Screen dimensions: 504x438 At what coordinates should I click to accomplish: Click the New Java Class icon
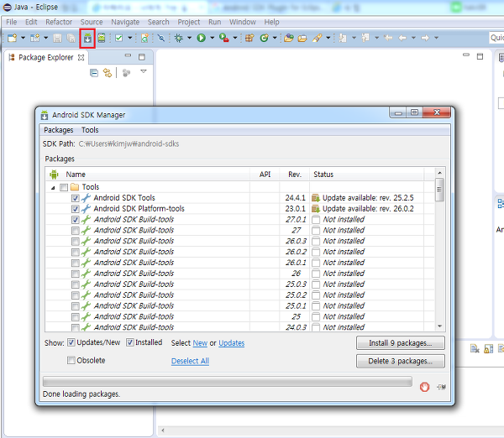click(x=265, y=38)
